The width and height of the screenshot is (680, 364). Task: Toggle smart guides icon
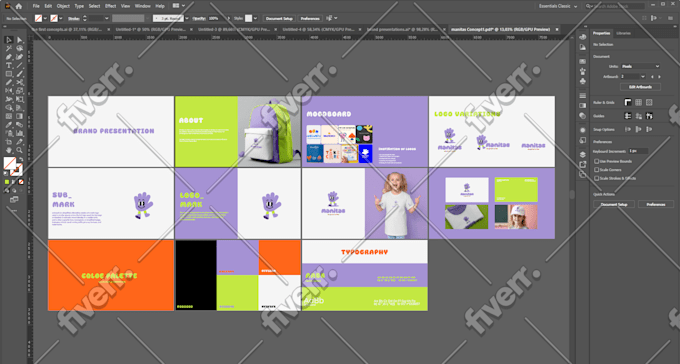649,116
